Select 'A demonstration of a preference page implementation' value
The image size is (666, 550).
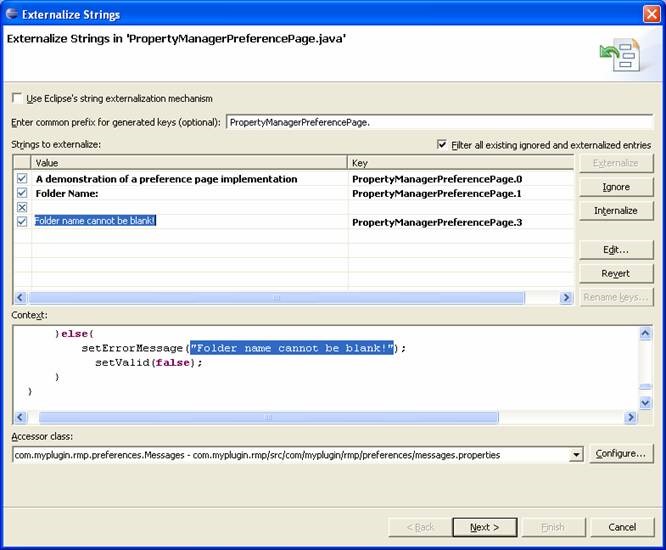pos(166,179)
